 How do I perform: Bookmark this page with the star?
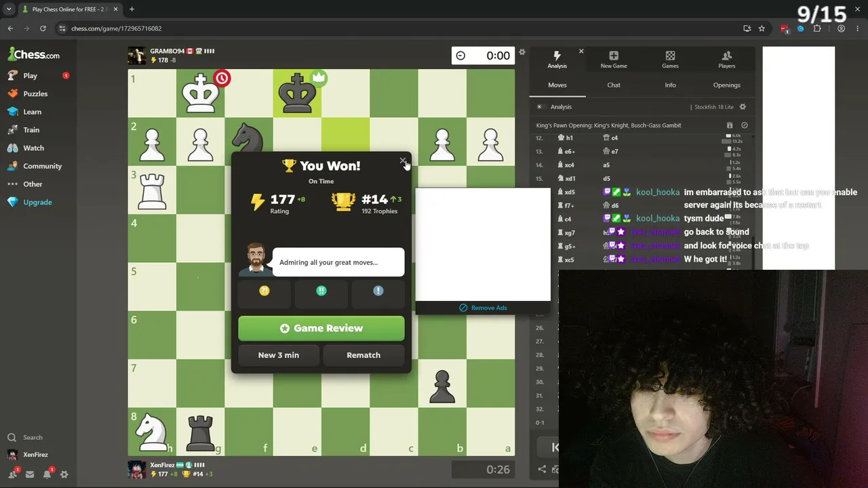click(x=762, y=28)
